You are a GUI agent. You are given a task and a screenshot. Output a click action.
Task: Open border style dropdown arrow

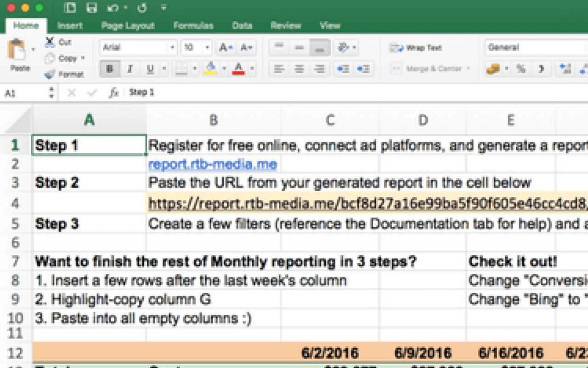click(194, 69)
